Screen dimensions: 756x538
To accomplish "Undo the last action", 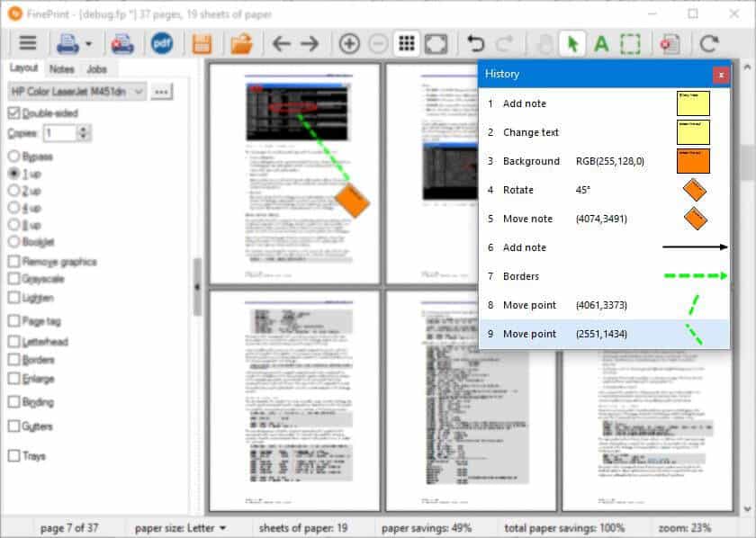I will point(475,43).
